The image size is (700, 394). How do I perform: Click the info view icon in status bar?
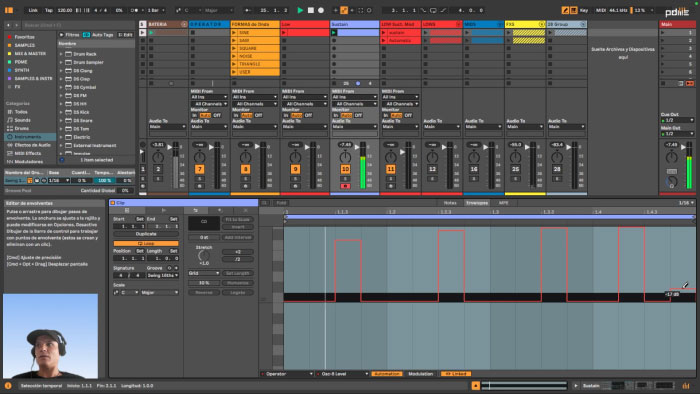tap(8, 386)
